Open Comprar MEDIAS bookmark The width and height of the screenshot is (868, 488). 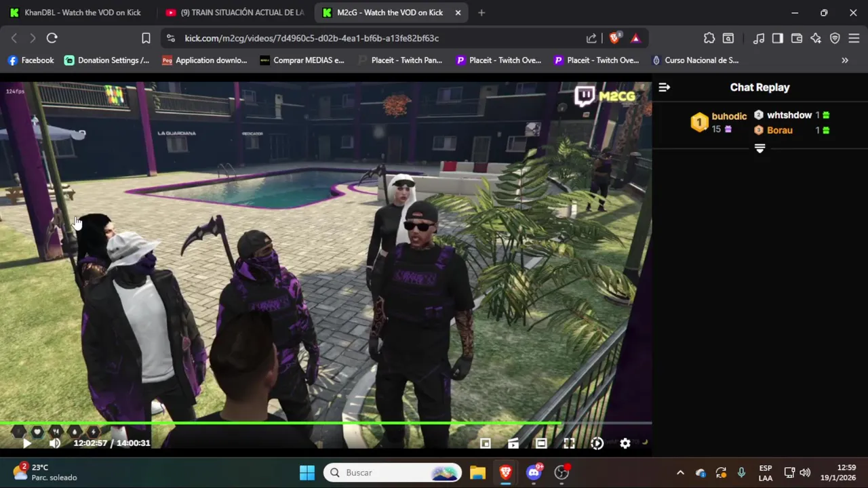click(302, 60)
